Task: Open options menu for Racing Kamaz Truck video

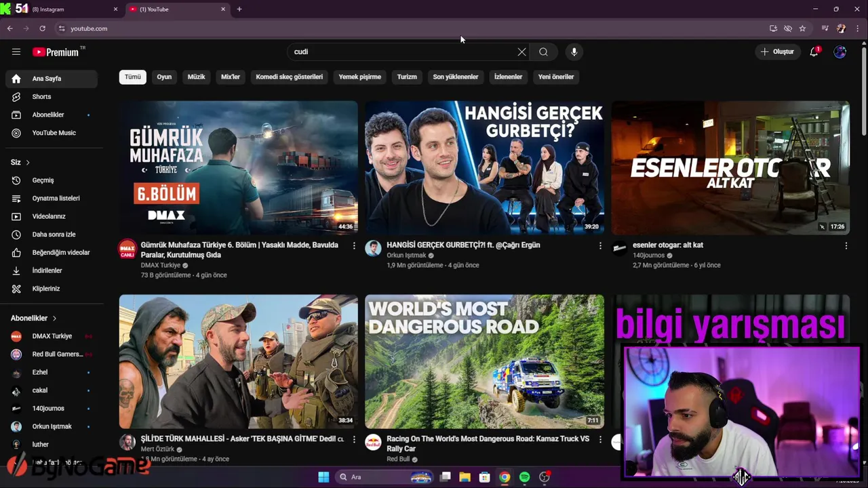Action: [600, 439]
